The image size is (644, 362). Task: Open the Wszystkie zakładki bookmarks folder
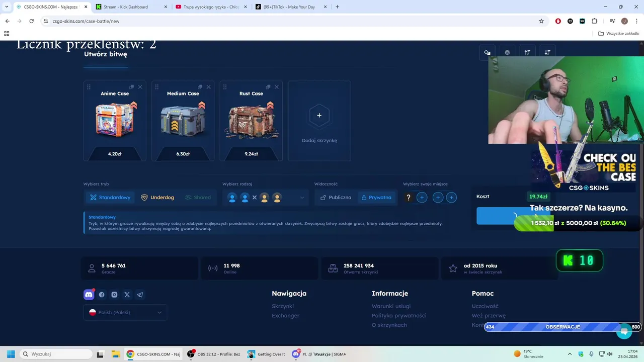pos(618,34)
